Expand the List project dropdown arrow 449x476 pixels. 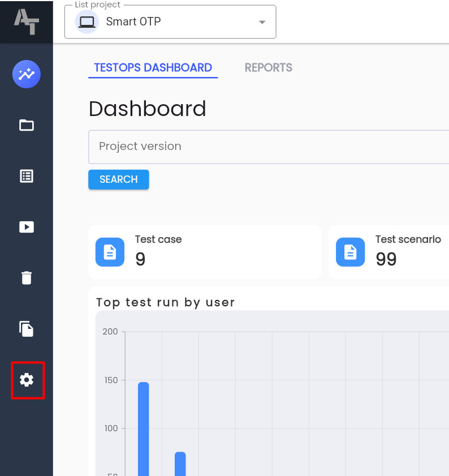262,22
